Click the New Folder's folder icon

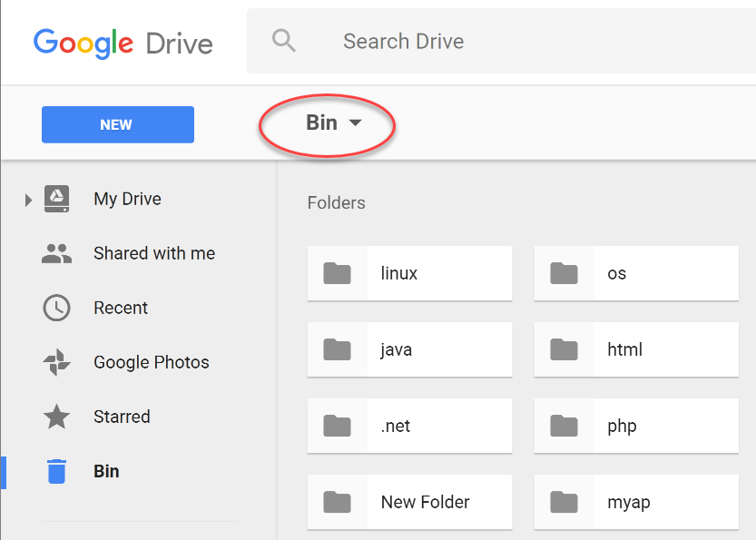pyautogui.click(x=337, y=502)
